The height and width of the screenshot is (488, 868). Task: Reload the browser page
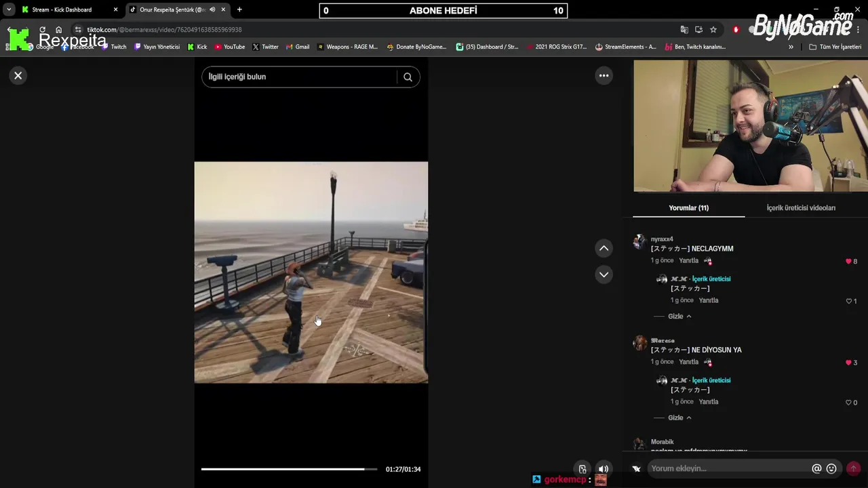(42, 30)
